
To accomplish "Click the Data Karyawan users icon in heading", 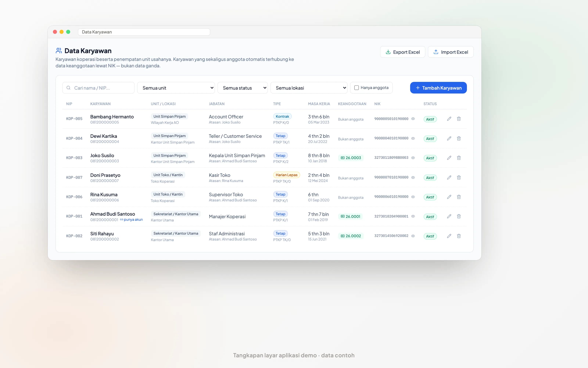I will [59, 51].
